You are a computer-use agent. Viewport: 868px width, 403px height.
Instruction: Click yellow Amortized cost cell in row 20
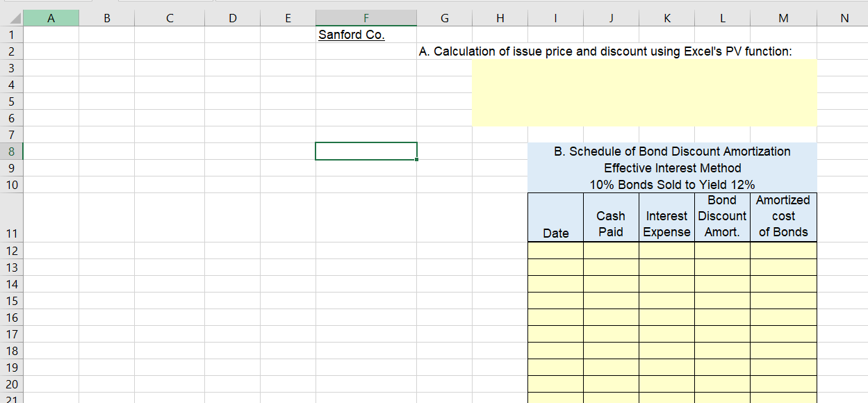[x=783, y=384]
